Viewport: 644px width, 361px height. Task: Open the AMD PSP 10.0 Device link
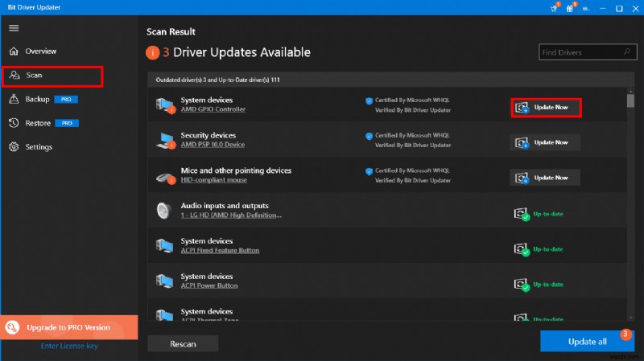[213, 145]
